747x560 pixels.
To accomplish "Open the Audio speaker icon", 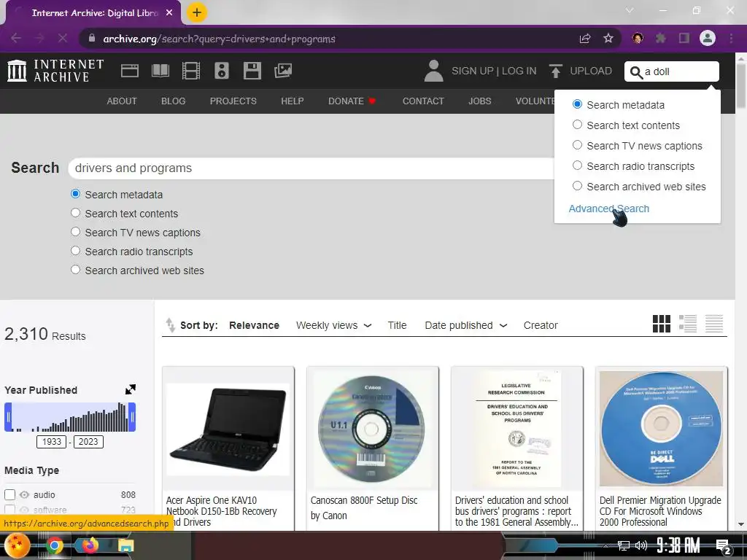I will pos(222,71).
